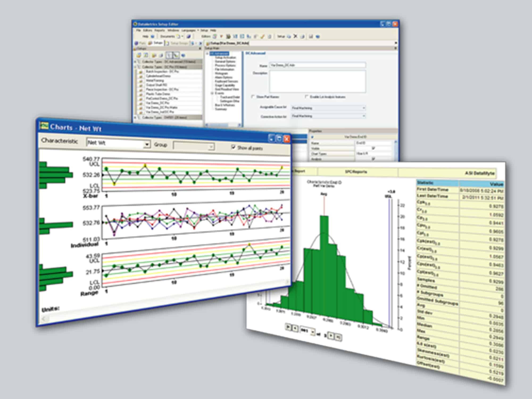Click last page button in report navigator
The image size is (532, 399).
coord(338,337)
